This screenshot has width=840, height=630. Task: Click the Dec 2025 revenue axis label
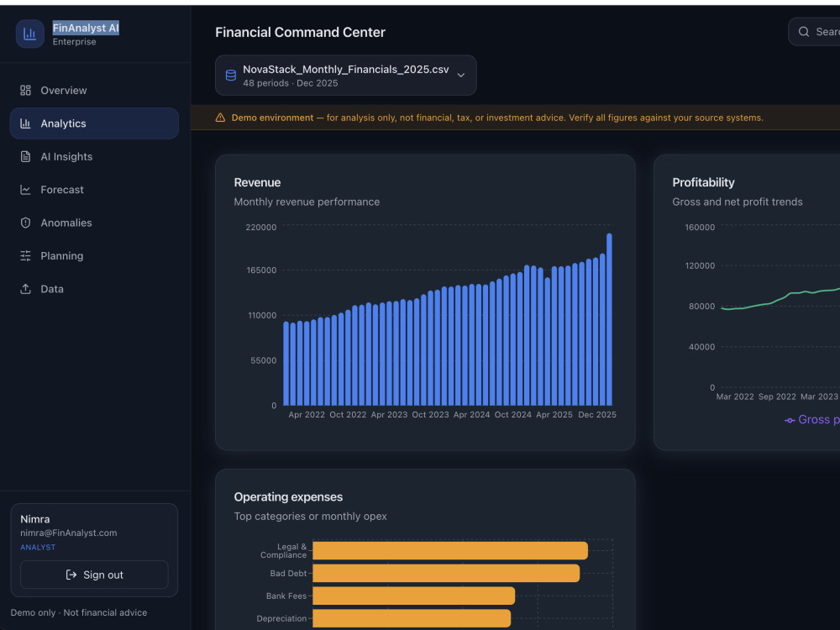point(597,415)
